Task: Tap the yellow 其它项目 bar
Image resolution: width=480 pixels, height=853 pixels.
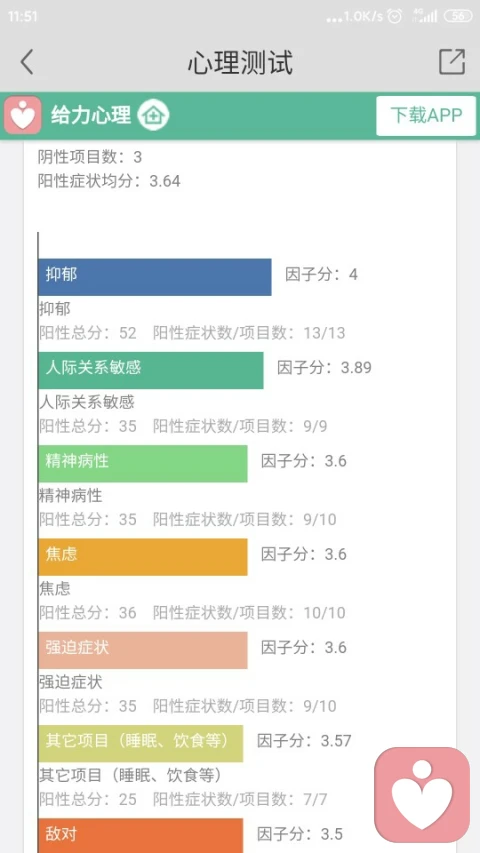Action: (x=141, y=743)
